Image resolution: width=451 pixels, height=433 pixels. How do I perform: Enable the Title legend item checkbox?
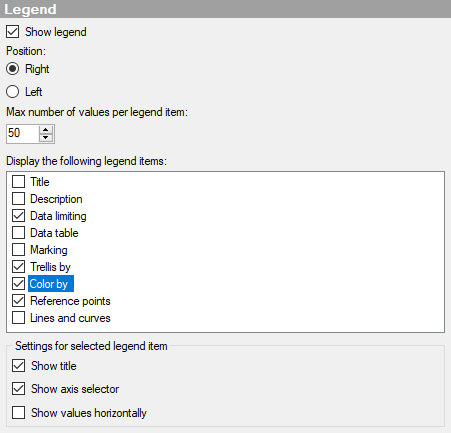click(x=18, y=182)
